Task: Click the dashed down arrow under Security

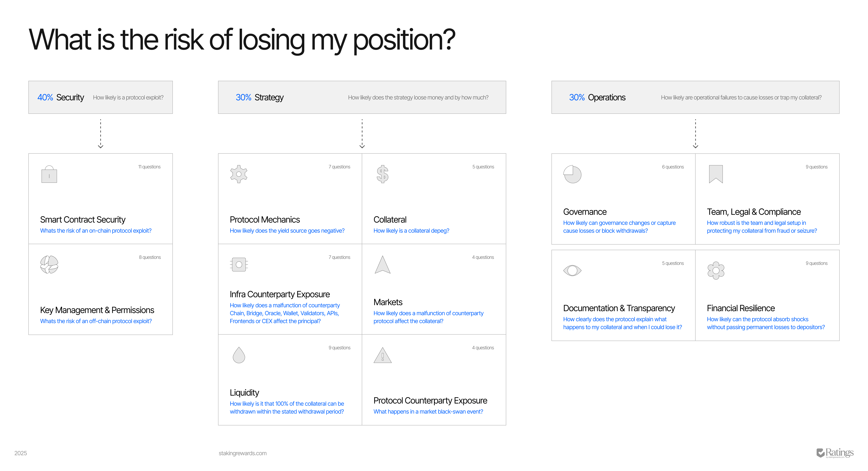Action: pyautogui.click(x=100, y=134)
